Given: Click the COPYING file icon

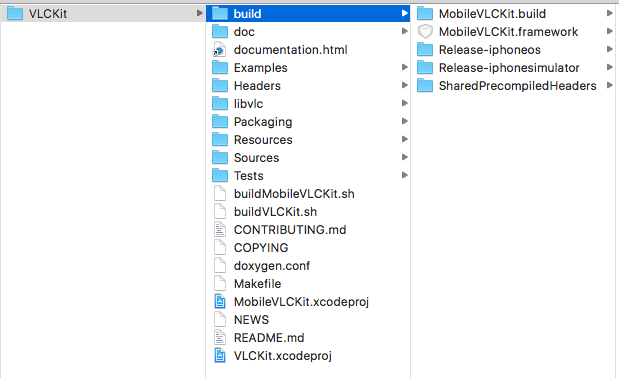Looking at the screenshot, I should click(220, 248).
